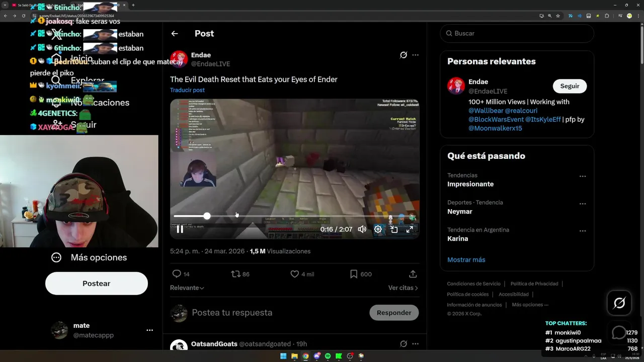This screenshot has width=644, height=362.
Task: Reply via the comment icon showing 14
Action: [x=181, y=274]
